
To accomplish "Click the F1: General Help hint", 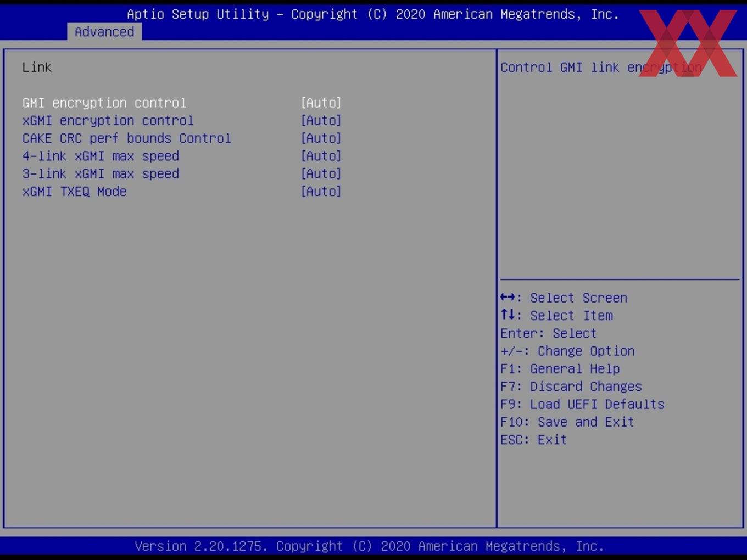I will (x=560, y=368).
